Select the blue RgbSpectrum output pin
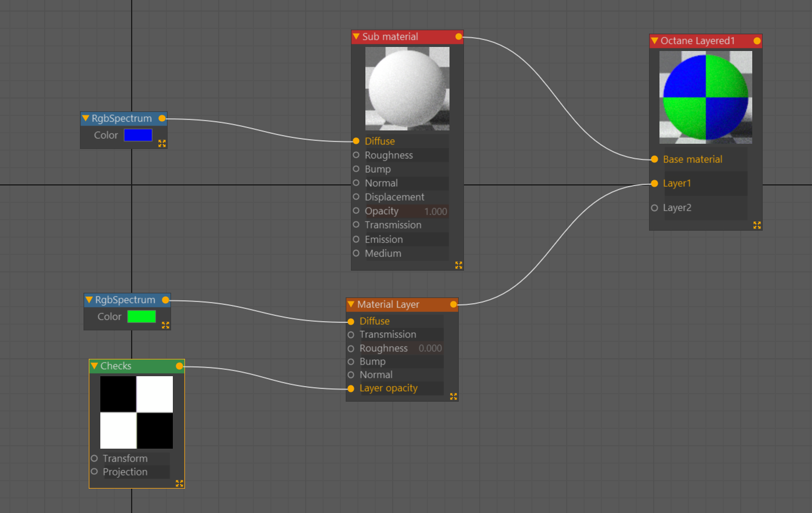Viewport: 812px width, 513px height. click(x=162, y=118)
